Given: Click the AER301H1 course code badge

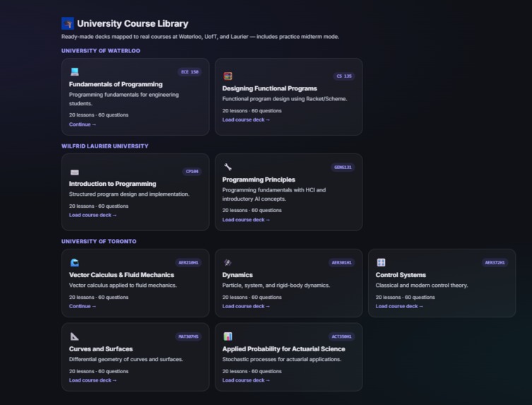Looking at the screenshot, I should click(342, 262).
